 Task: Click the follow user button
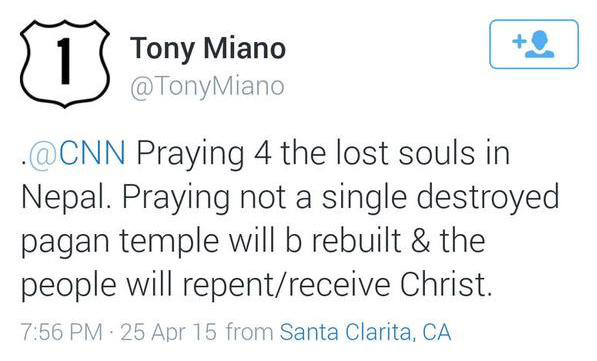coord(534,44)
